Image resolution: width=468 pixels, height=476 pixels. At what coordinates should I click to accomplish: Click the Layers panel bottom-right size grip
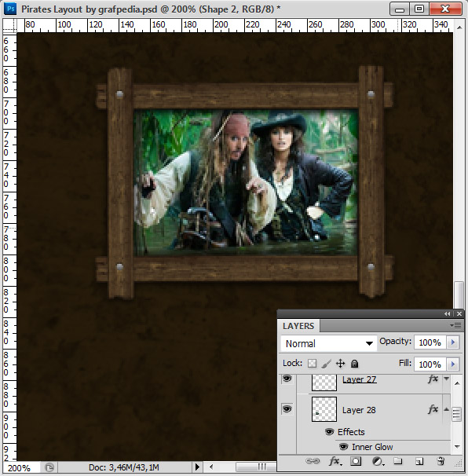click(459, 463)
